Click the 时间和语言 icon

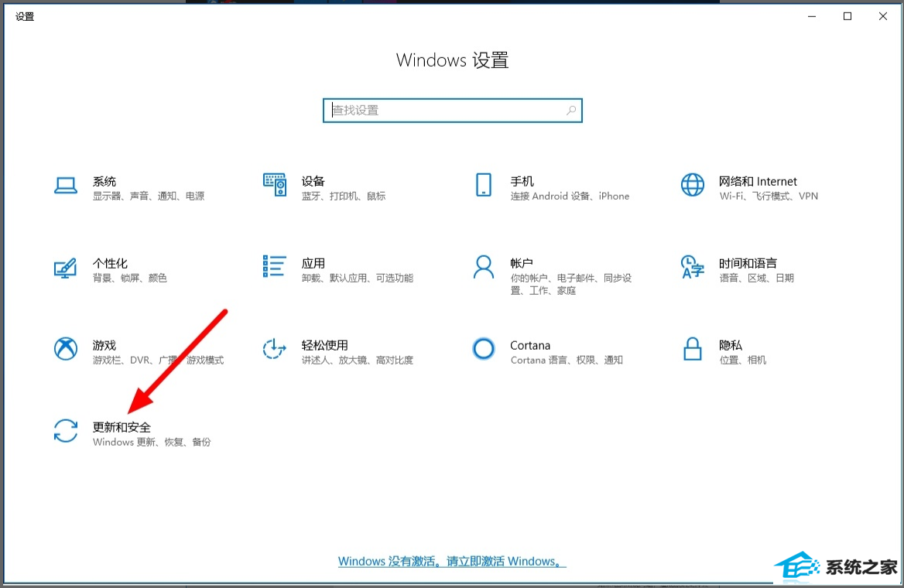pyautogui.click(x=693, y=268)
